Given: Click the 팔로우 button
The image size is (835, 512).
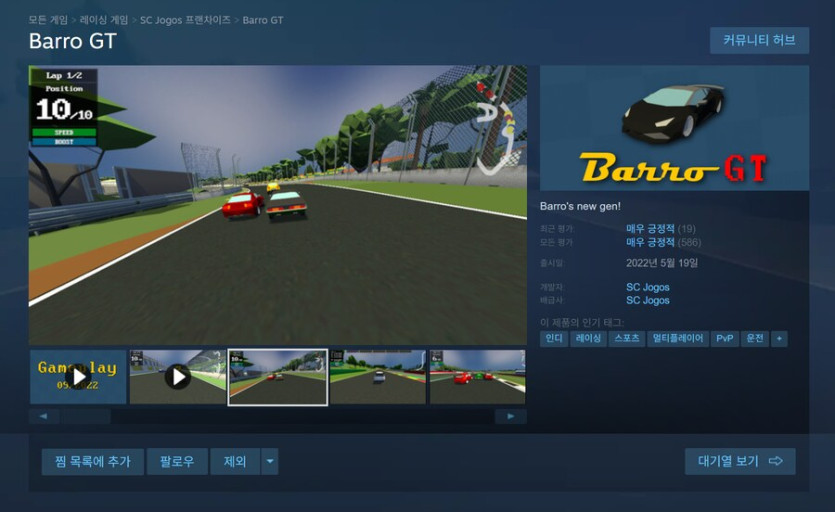Looking at the screenshot, I should 177,461.
